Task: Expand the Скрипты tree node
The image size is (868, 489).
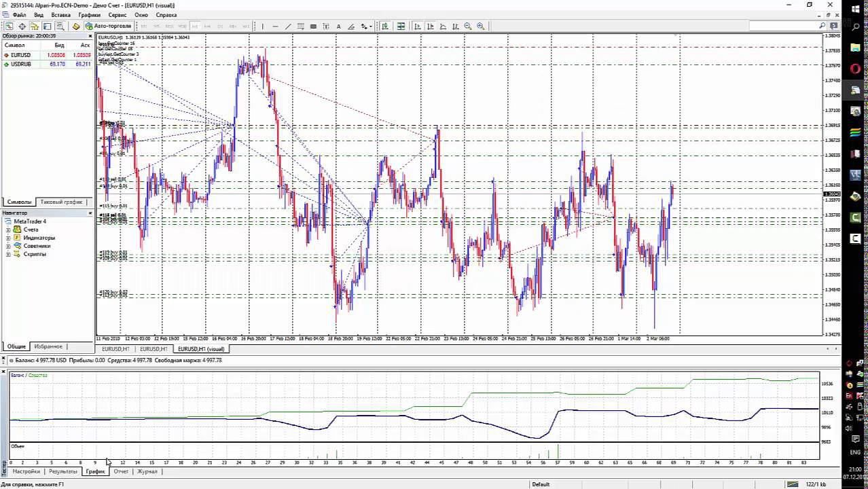Action: (8, 254)
